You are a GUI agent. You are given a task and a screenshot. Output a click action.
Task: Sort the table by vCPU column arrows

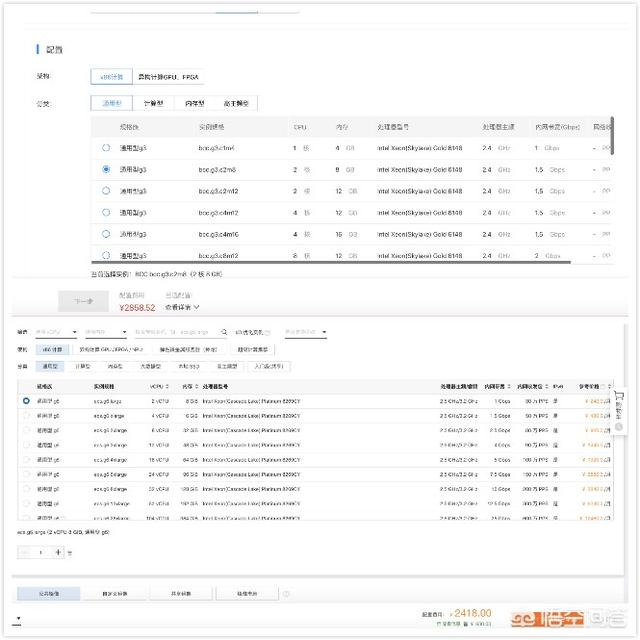coord(167,386)
